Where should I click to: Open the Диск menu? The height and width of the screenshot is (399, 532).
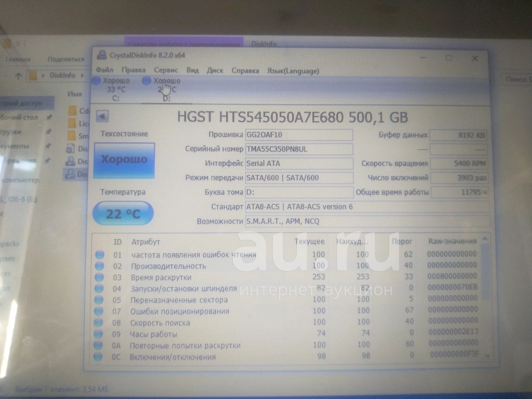(215, 71)
